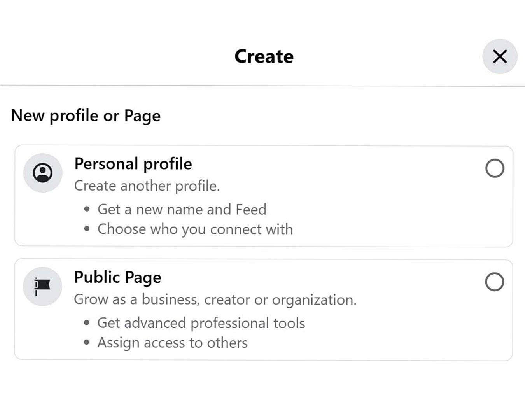Click the gray circle around the flag icon
525x420 pixels.
(43, 286)
